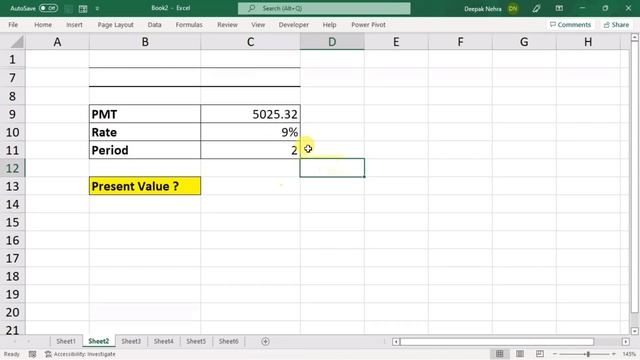Toggle the AutoSave switch
The image size is (640, 360).
(49, 8)
